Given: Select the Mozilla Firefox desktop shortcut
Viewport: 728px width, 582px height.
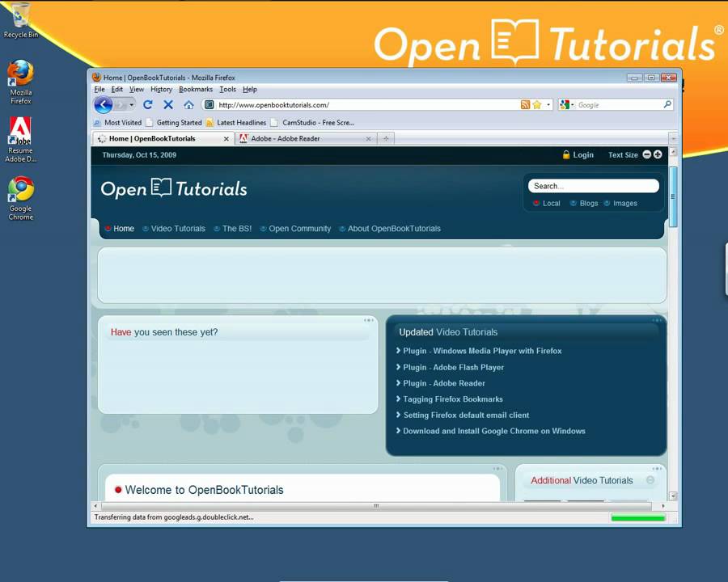Looking at the screenshot, I should click(20, 82).
